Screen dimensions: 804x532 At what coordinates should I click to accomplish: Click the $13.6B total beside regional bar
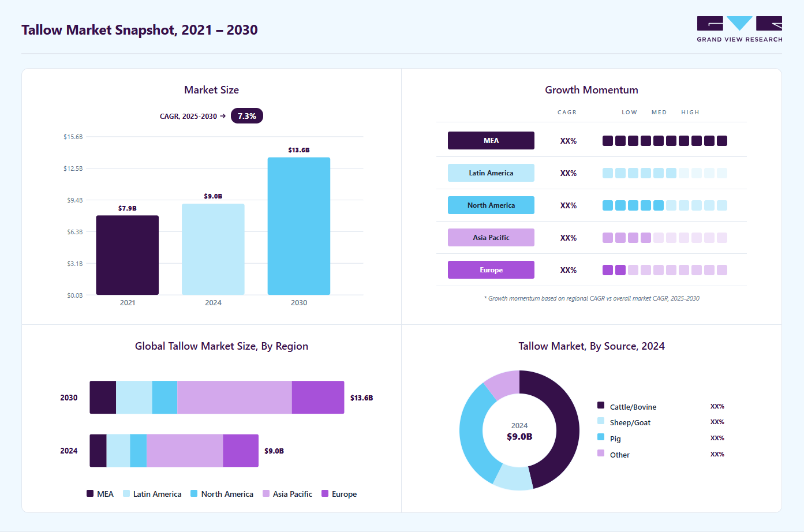point(362,398)
